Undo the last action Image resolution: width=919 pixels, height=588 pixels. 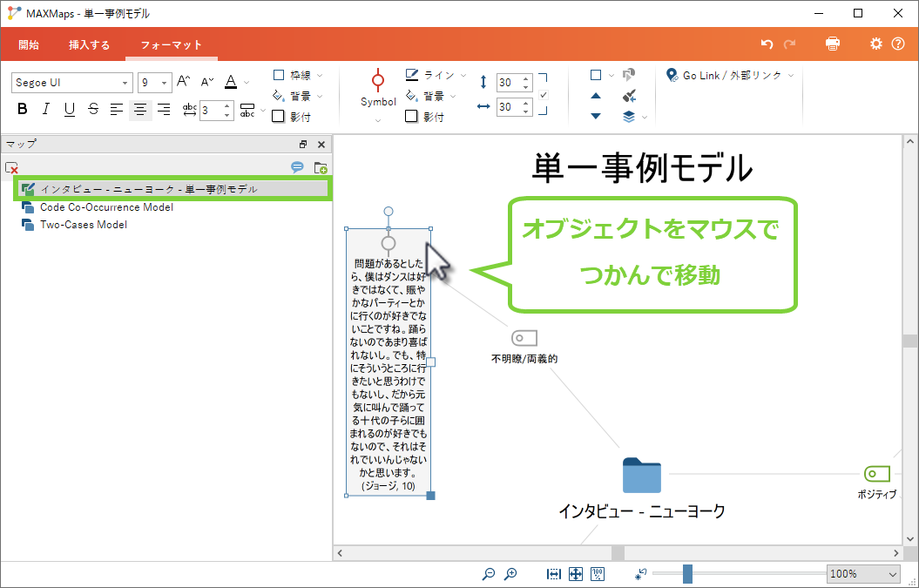[x=767, y=44]
